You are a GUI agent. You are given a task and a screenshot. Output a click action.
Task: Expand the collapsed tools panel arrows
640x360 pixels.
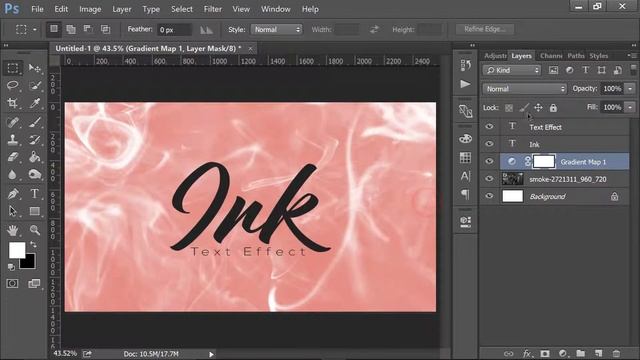tap(6, 46)
